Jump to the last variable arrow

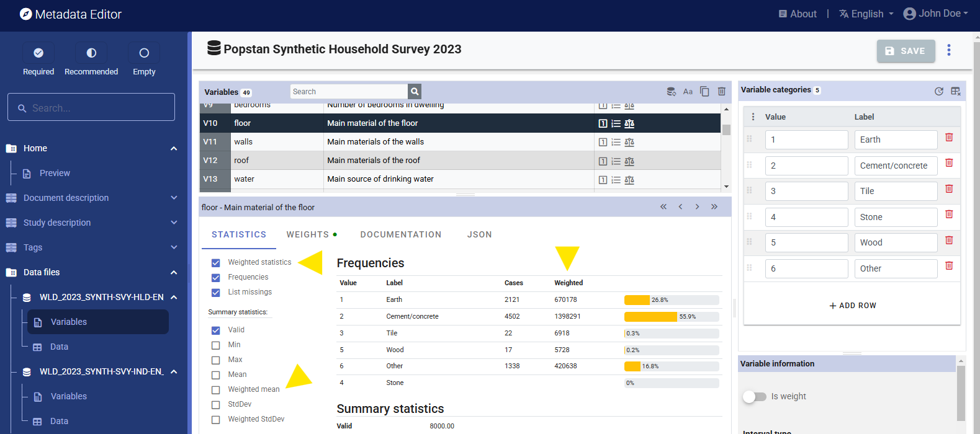point(714,207)
